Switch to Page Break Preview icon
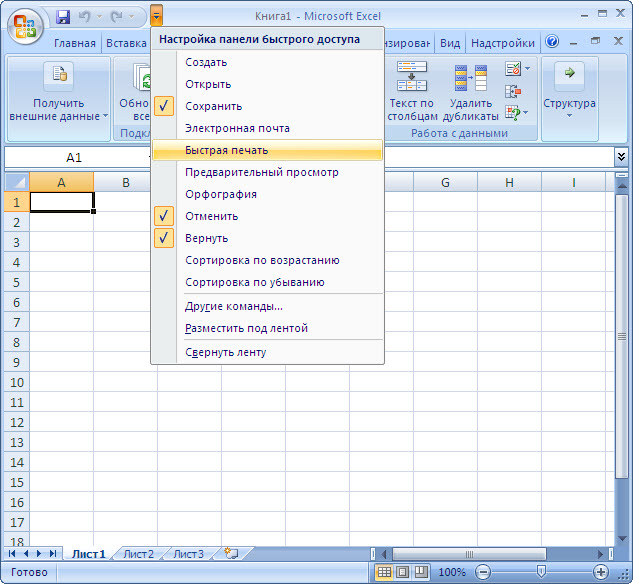Viewport: 633px width, 584px height. click(x=421, y=571)
